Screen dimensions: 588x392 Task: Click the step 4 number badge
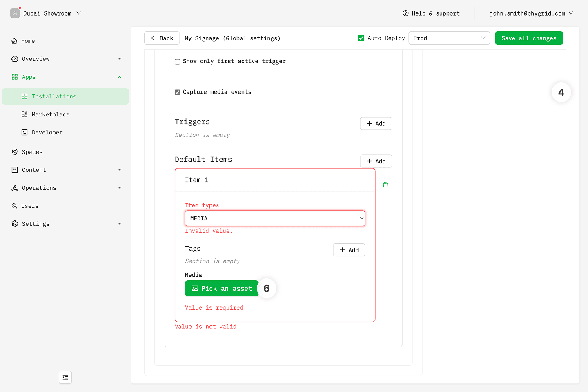pos(561,92)
